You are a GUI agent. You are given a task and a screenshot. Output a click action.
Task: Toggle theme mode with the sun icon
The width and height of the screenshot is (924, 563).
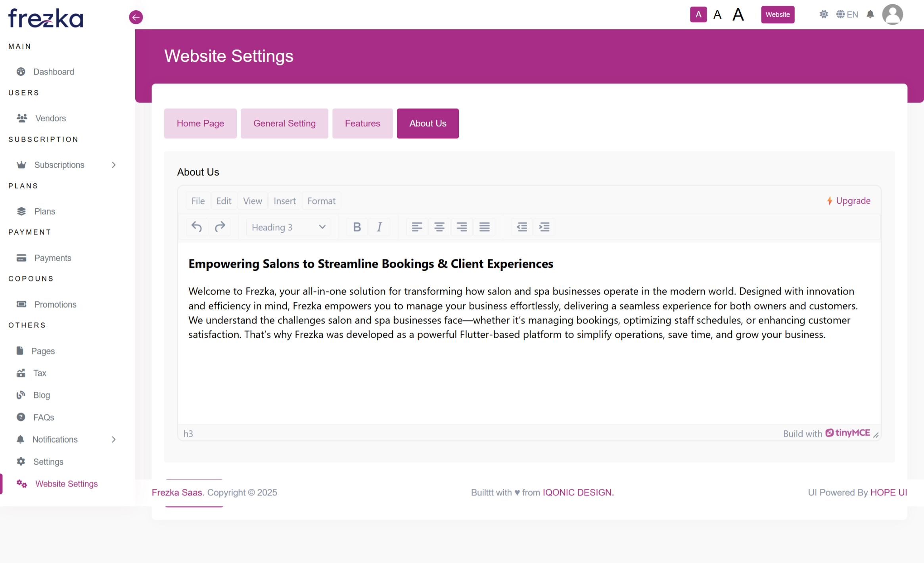coord(824,15)
